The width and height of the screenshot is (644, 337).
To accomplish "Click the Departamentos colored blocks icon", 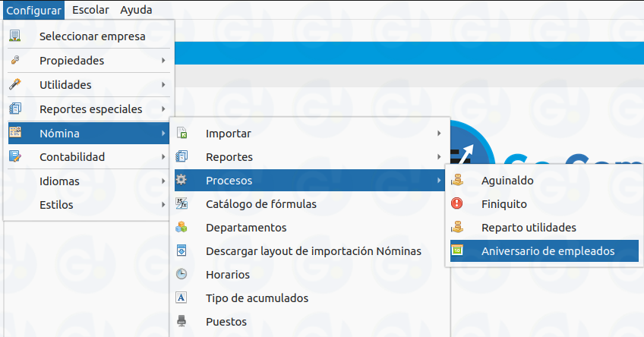I will (x=182, y=227).
